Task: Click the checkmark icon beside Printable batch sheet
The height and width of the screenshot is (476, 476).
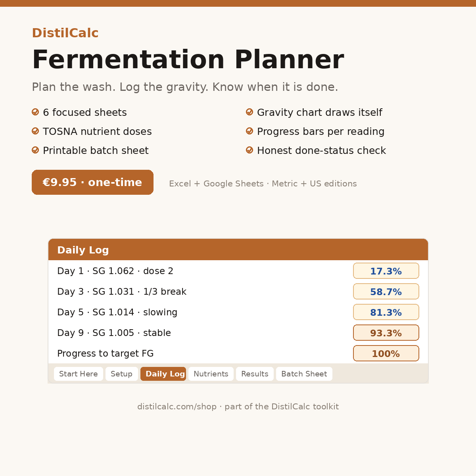Action: click(x=35, y=150)
